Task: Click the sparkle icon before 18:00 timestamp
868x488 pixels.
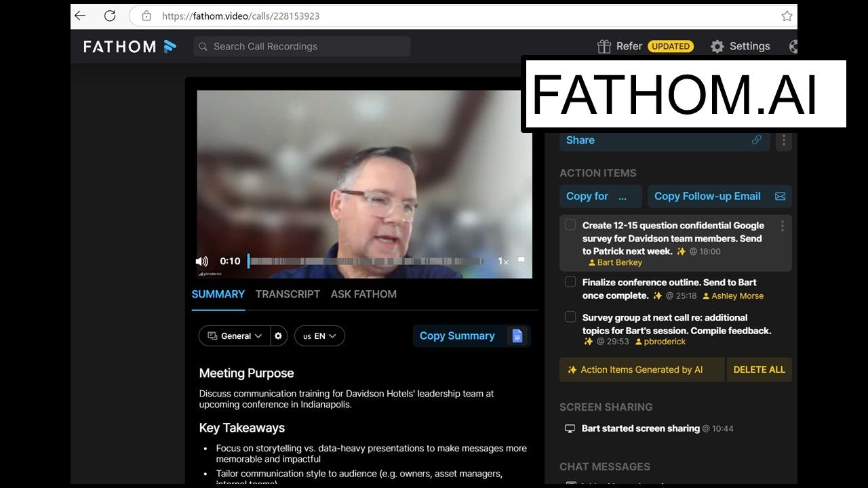Action: click(x=681, y=251)
